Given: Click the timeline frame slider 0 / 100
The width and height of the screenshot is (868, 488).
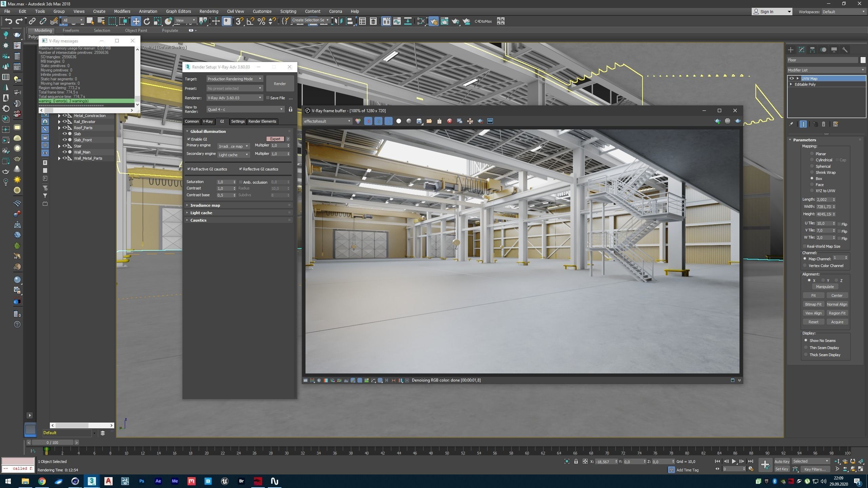Looking at the screenshot, I should 53,442.
